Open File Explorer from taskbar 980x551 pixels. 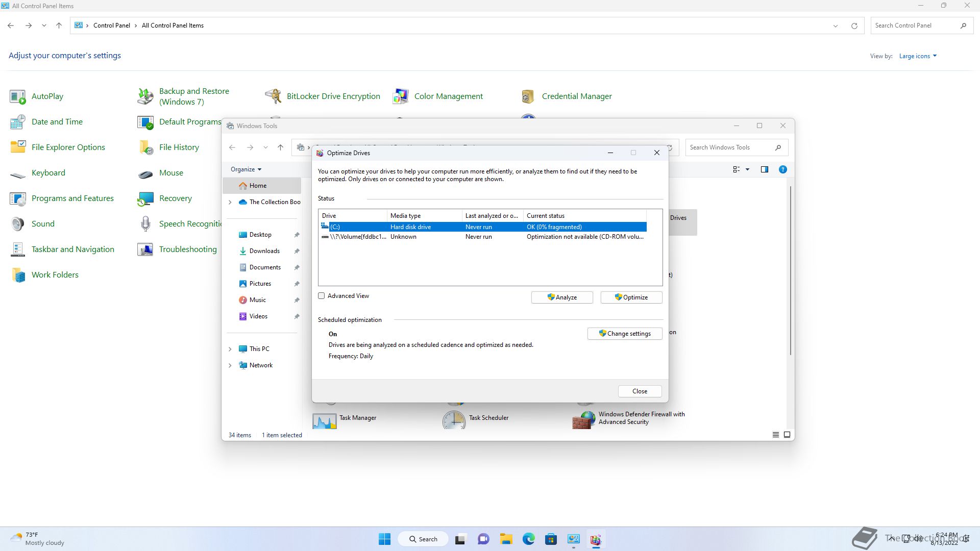tap(506, 539)
